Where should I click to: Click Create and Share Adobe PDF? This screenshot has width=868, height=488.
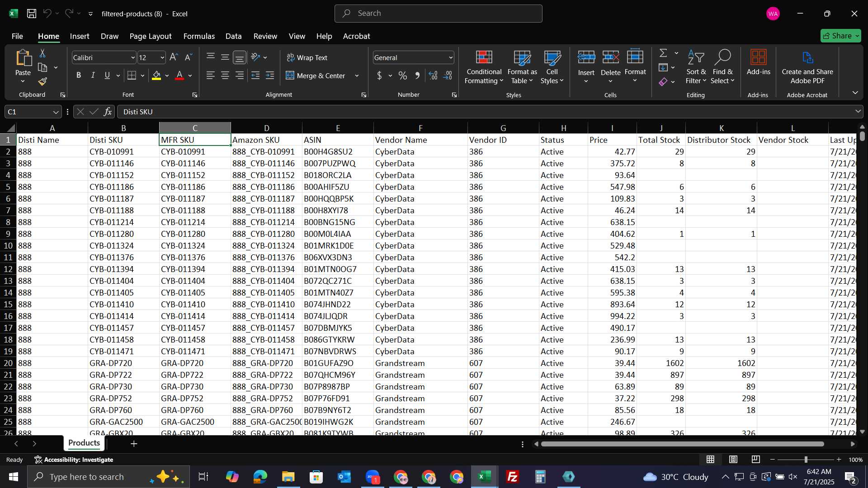coord(807,67)
